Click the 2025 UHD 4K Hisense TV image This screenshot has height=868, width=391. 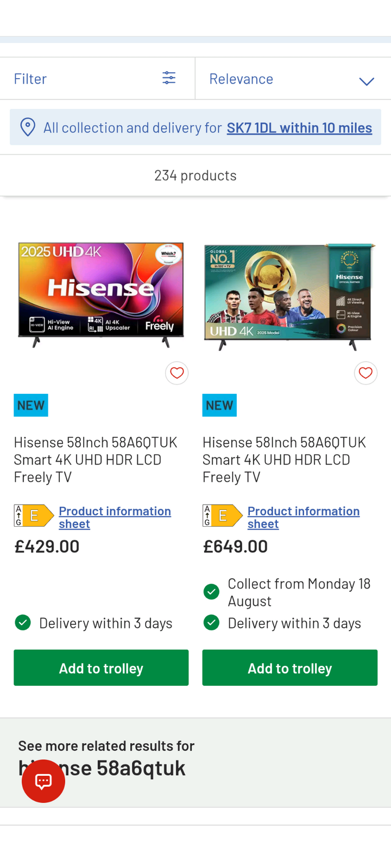[101, 293]
